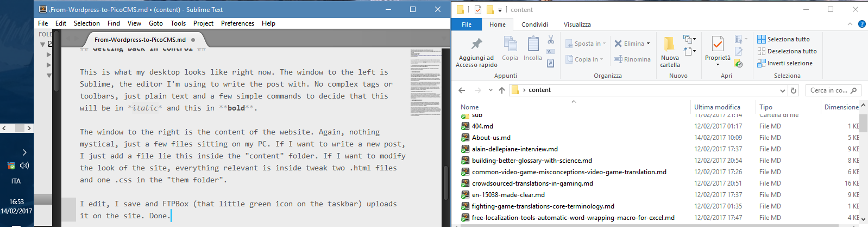Switch to the Visualizza ribbon tab
The image size is (868, 227).
click(577, 24)
